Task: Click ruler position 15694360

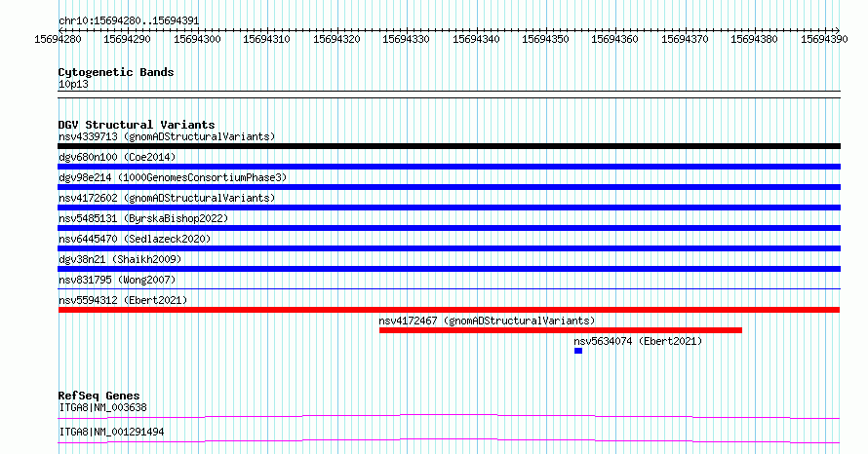Action: [614, 39]
